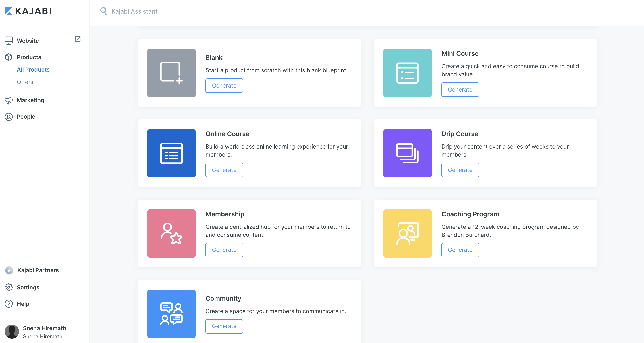Generate a Coaching Program
Viewport: 644px width, 343px height.
460,250
